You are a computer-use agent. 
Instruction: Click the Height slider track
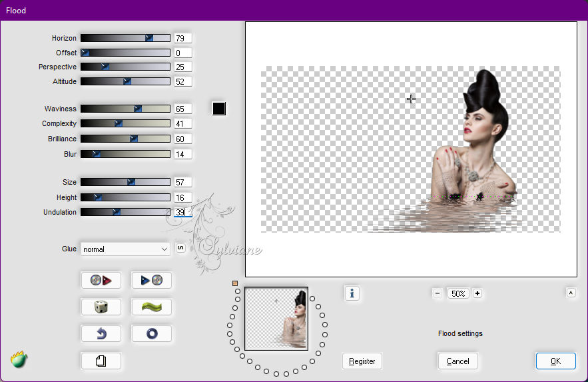[125, 197]
